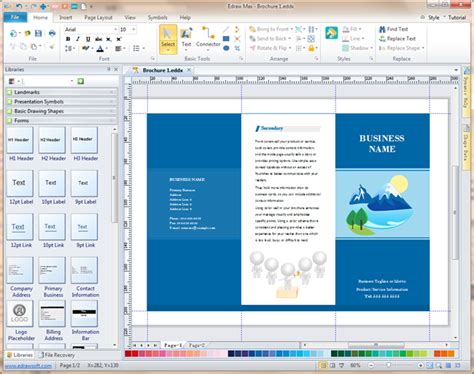Click the Tutorial button
The width and height of the screenshot is (474, 374).
pyautogui.click(x=457, y=17)
